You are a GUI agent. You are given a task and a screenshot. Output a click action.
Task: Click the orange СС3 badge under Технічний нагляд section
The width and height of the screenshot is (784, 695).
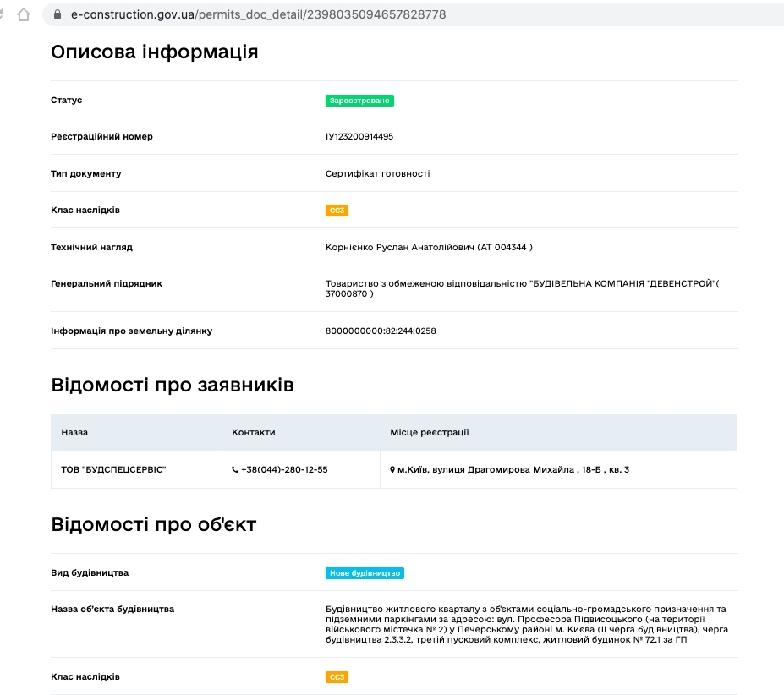337,211
